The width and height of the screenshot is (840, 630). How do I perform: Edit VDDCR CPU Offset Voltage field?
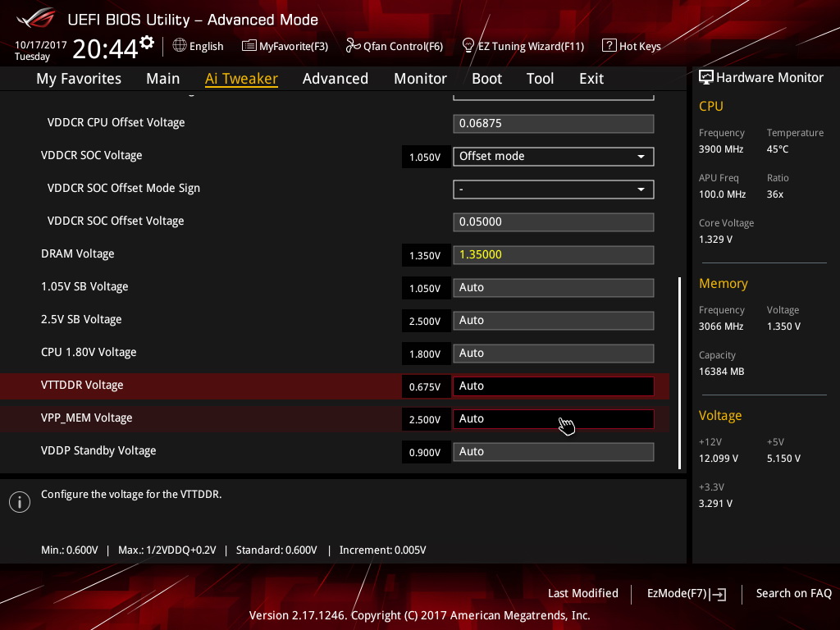tap(554, 123)
